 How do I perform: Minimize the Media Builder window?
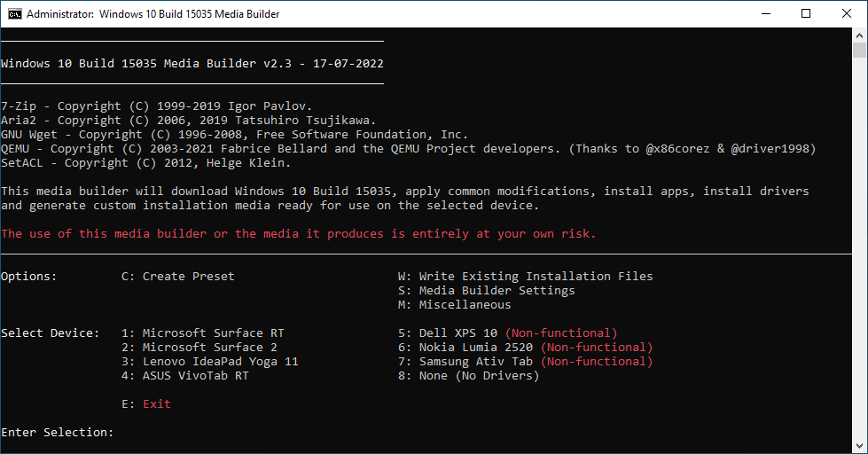click(764, 14)
